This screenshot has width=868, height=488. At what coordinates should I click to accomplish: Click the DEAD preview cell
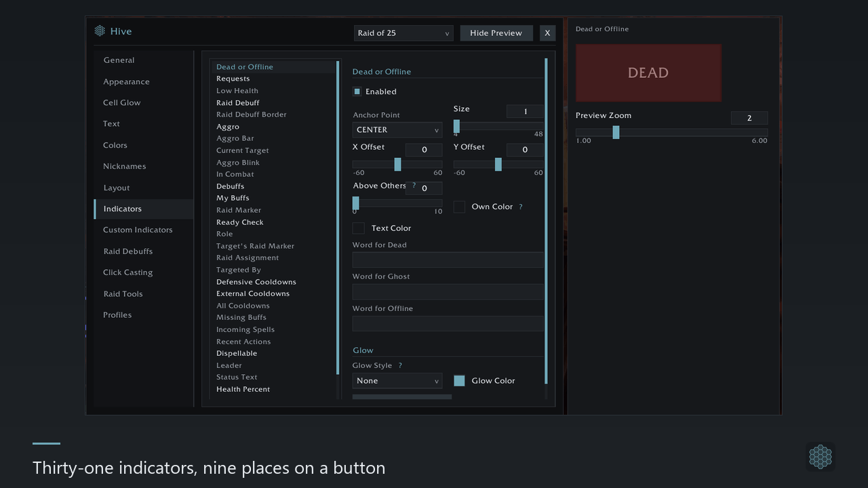click(x=648, y=73)
